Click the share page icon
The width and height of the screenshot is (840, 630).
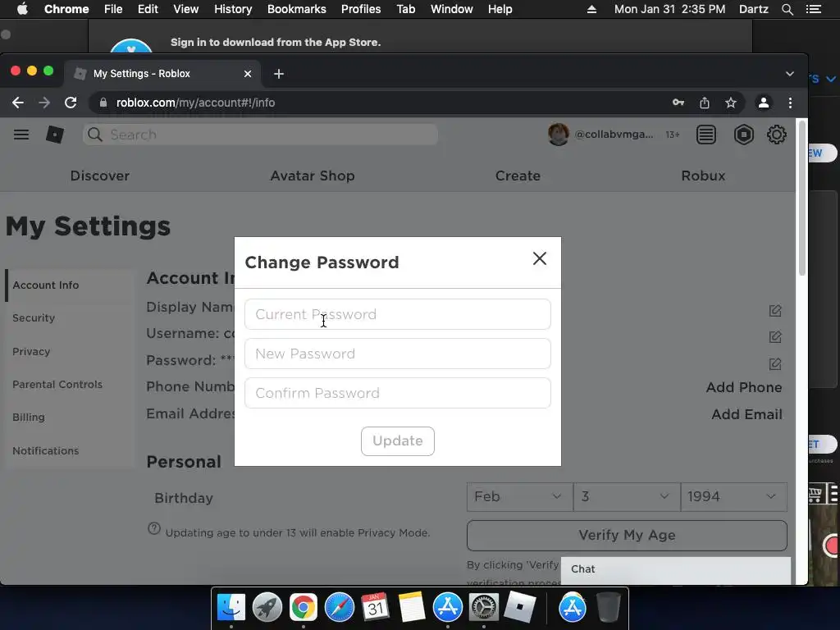705,103
